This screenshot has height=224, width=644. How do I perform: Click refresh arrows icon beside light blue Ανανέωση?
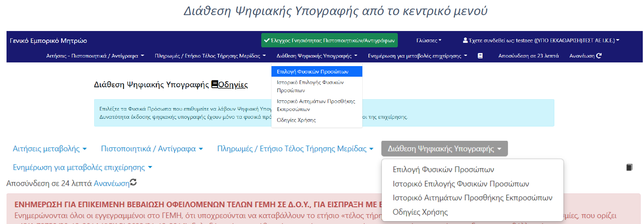click(x=133, y=182)
